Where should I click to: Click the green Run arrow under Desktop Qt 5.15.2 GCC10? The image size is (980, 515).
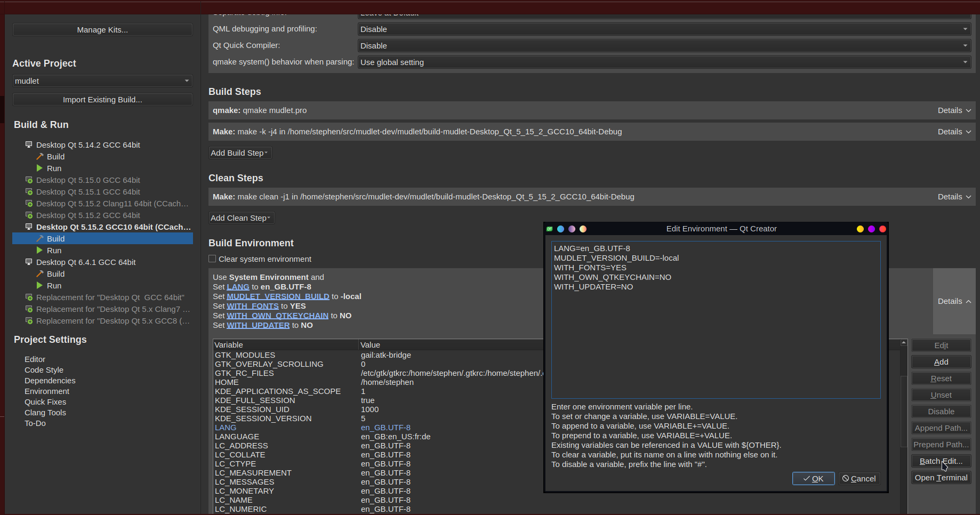(40, 250)
